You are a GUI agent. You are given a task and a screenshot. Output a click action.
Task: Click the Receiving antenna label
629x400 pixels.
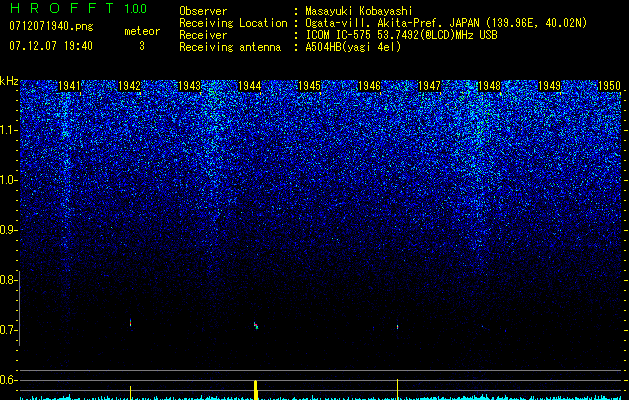[230, 47]
